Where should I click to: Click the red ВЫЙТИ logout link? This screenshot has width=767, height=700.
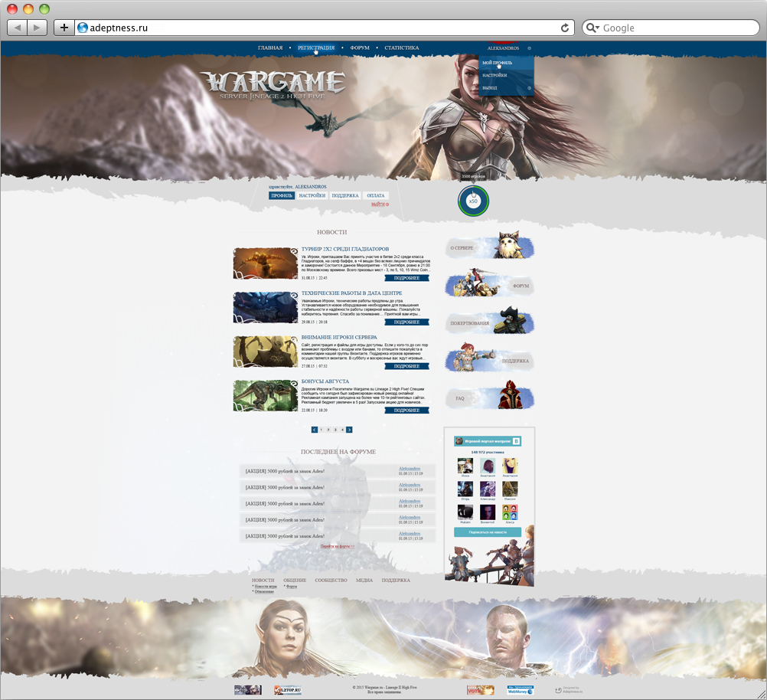[380, 204]
